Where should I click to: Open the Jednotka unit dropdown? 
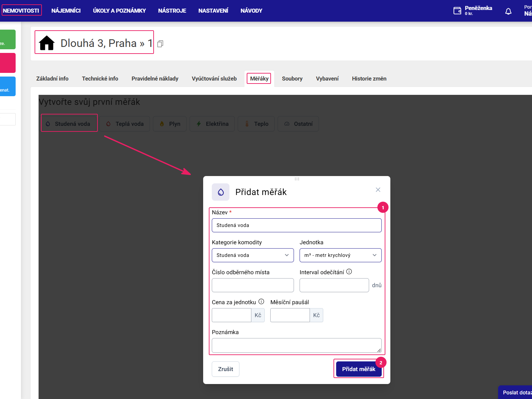point(340,255)
